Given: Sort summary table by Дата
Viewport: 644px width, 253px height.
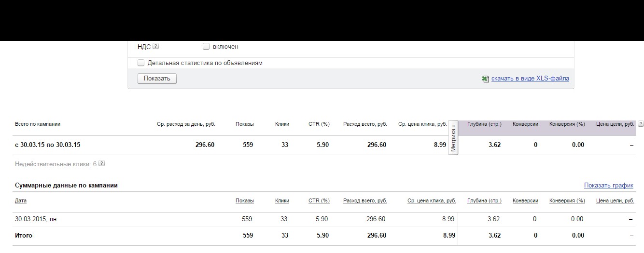Looking at the screenshot, I should [21, 201].
